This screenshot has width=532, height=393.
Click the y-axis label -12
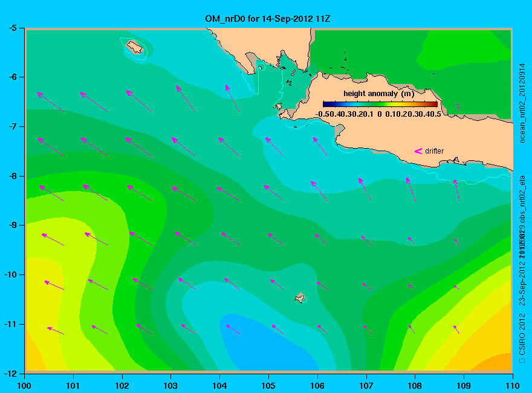pyautogui.click(x=10, y=374)
